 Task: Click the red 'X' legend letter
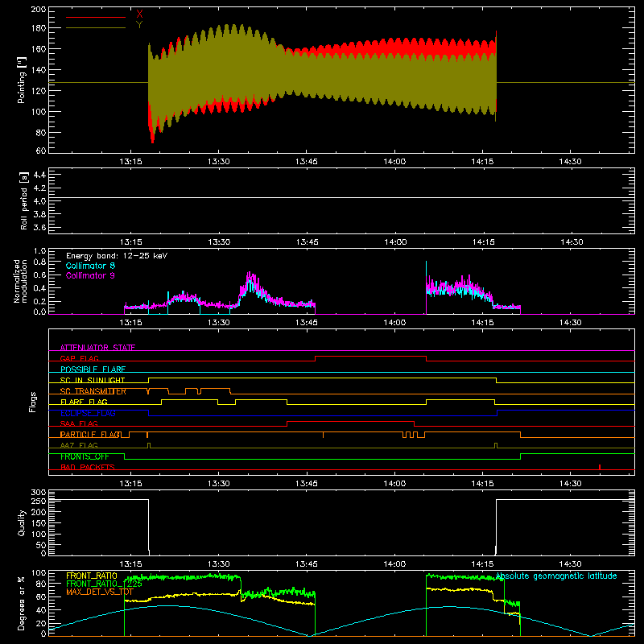(x=139, y=14)
